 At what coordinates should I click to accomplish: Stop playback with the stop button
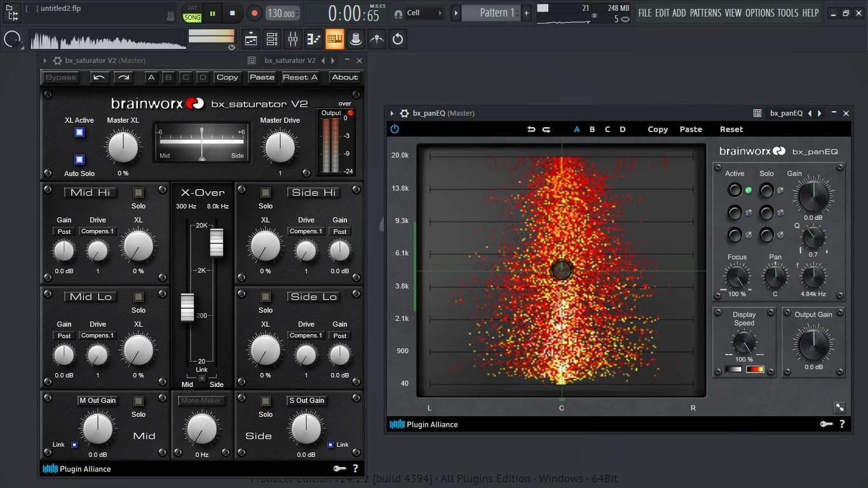pos(233,13)
